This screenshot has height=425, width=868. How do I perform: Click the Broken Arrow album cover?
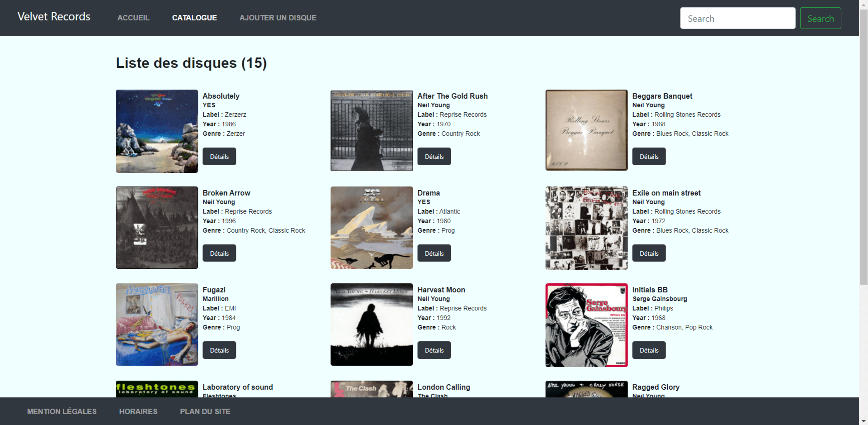(157, 228)
